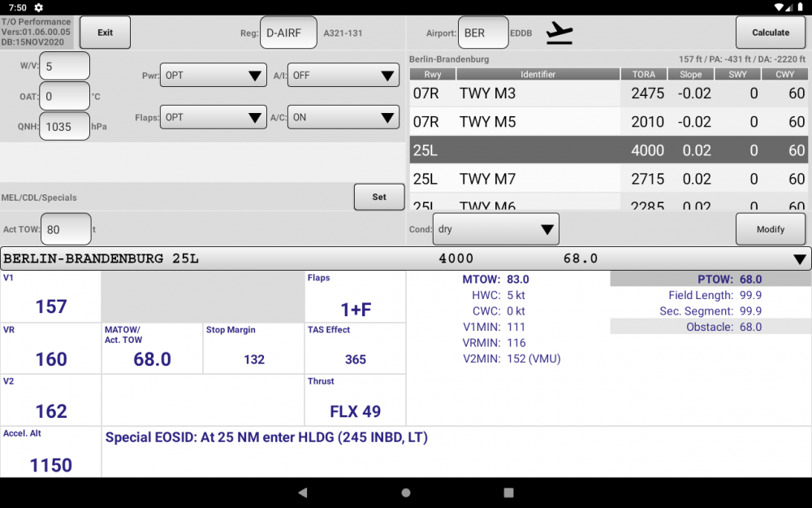This screenshot has width=812, height=508.
Task: Select runway row 25L TWY M7
Action: click(609, 179)
